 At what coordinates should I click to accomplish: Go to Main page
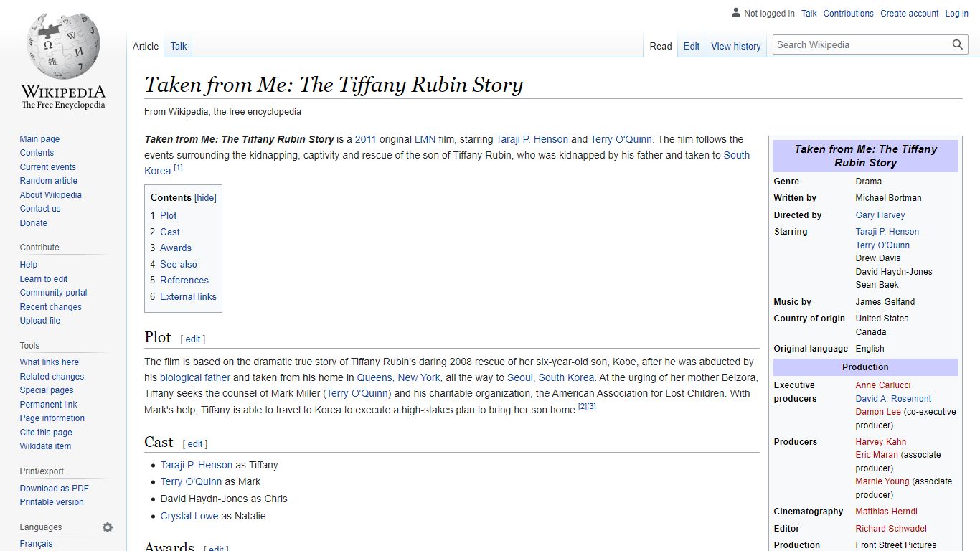[39, 139]
